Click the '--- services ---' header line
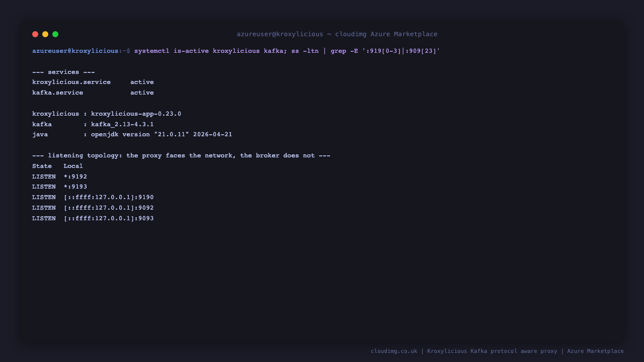644x362 pixels. pyautogui.click(x=63, y=72)
